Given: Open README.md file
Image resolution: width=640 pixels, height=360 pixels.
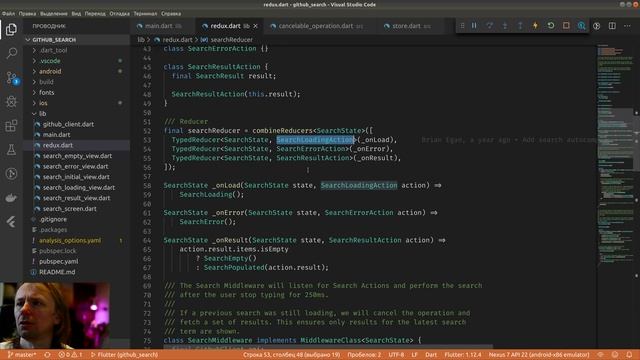Looking at the screenshot, I should [57, 272].
